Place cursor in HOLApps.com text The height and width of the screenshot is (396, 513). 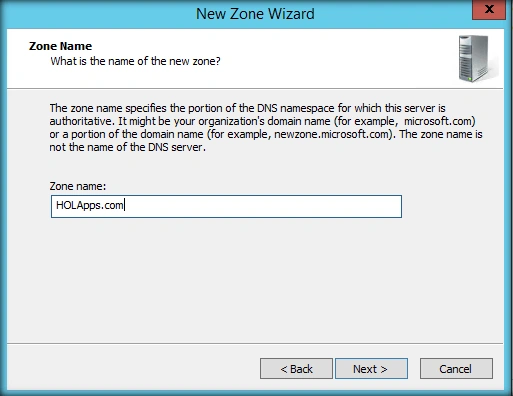pyautogui.click(x=90, y=206)
